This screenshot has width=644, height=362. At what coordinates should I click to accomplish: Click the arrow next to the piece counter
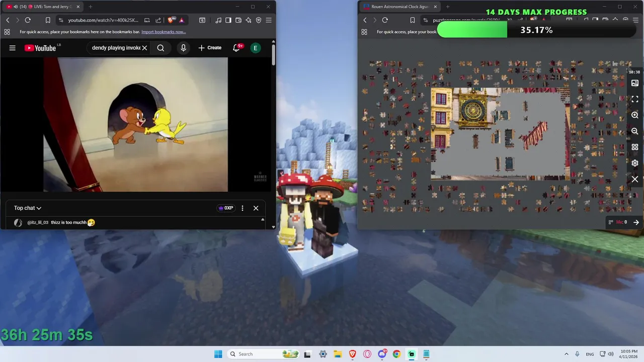(x=636, y=222)
